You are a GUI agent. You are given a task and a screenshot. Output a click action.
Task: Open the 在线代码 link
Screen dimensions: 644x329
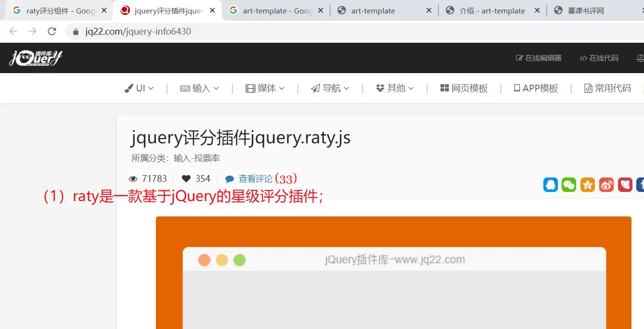click(x=599, y=58)
